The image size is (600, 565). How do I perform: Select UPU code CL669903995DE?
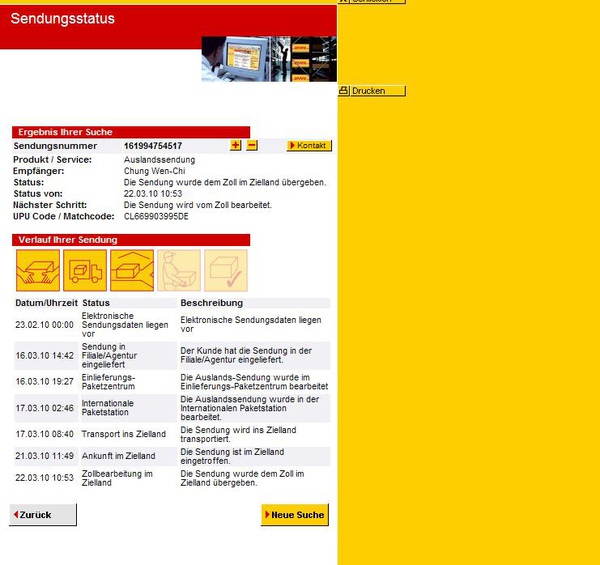point(156,217)
